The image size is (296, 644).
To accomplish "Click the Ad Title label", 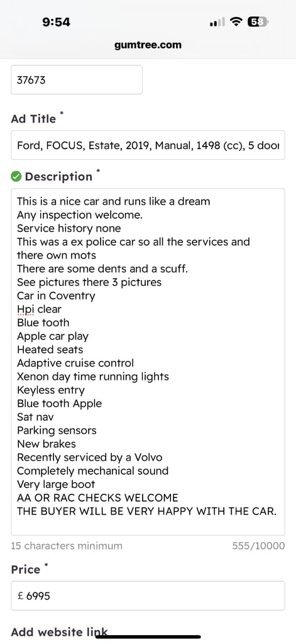I will pos(34,119).
